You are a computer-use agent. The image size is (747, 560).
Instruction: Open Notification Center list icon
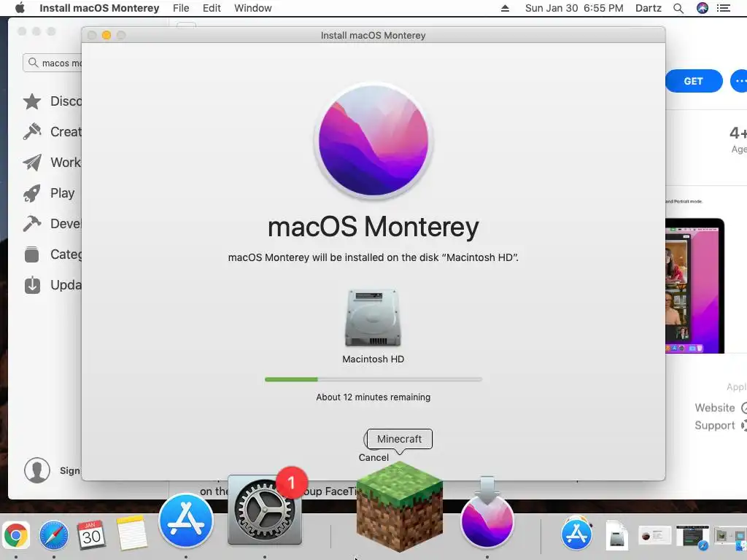724,8
